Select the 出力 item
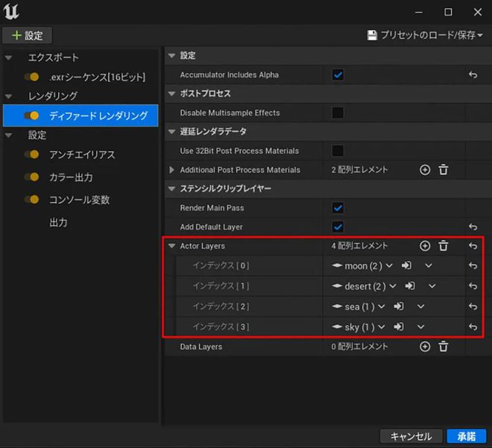The height and width of the screenshot is (448, 492). [x=58, y=222]
